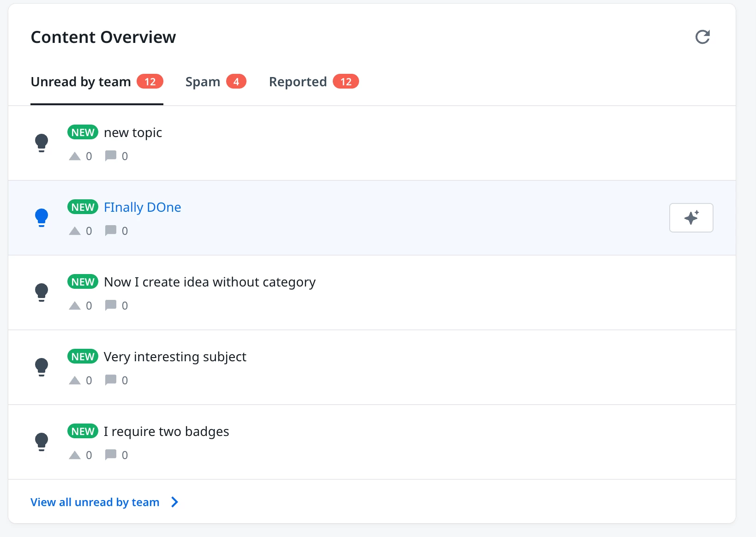The width and height of the screenshot is (756, 537).
Task: Switch to the Spam tab
Action: [203, 82]
